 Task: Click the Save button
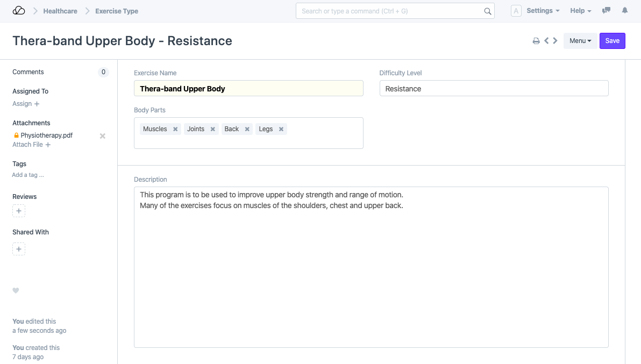pos(612,41)
